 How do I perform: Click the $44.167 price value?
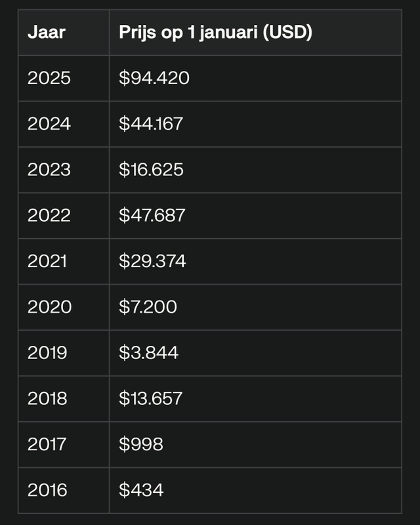(x=151, y=124)
